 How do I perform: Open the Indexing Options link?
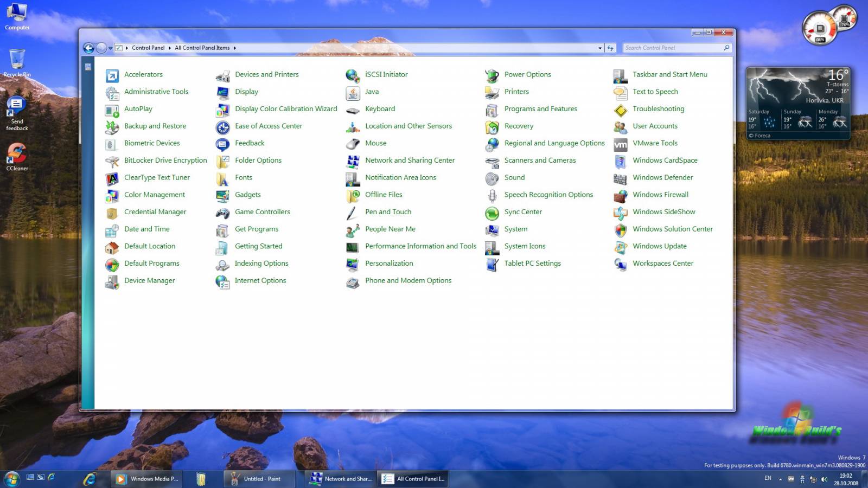click(x=261, y=263)
